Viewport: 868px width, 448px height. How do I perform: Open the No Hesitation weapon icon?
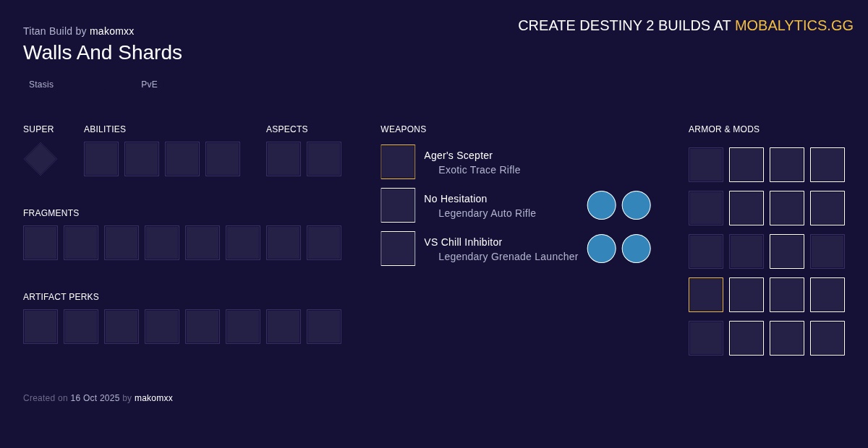(x=398, y=205)
